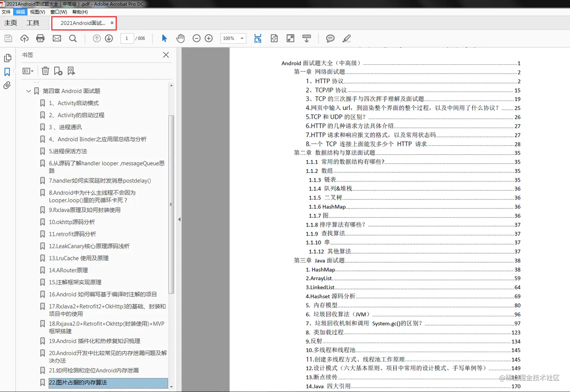Click the page number input field

[127, 38]
